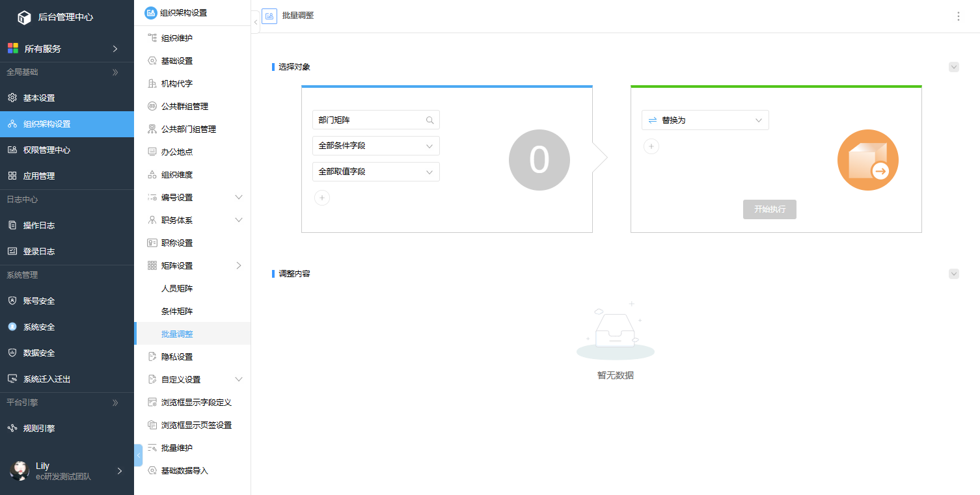Image resolution: width=980 pixels, height=495 pixels.
Task: Click the 批量维护 list icon
Action: (152, 448)
